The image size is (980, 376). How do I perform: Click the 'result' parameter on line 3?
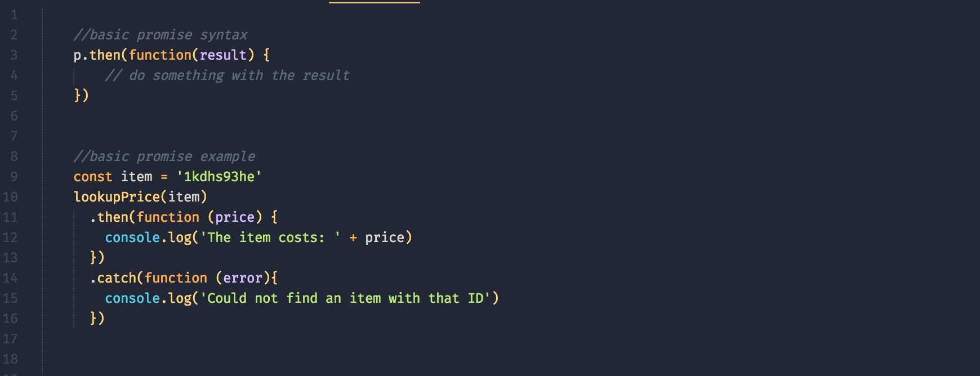coord(223,55)
